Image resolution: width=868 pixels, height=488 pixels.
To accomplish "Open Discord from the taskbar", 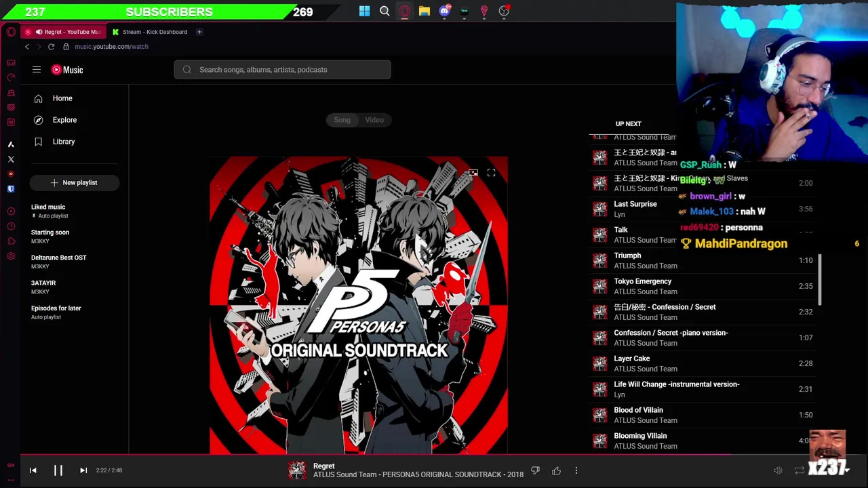I will pos(444,11).
